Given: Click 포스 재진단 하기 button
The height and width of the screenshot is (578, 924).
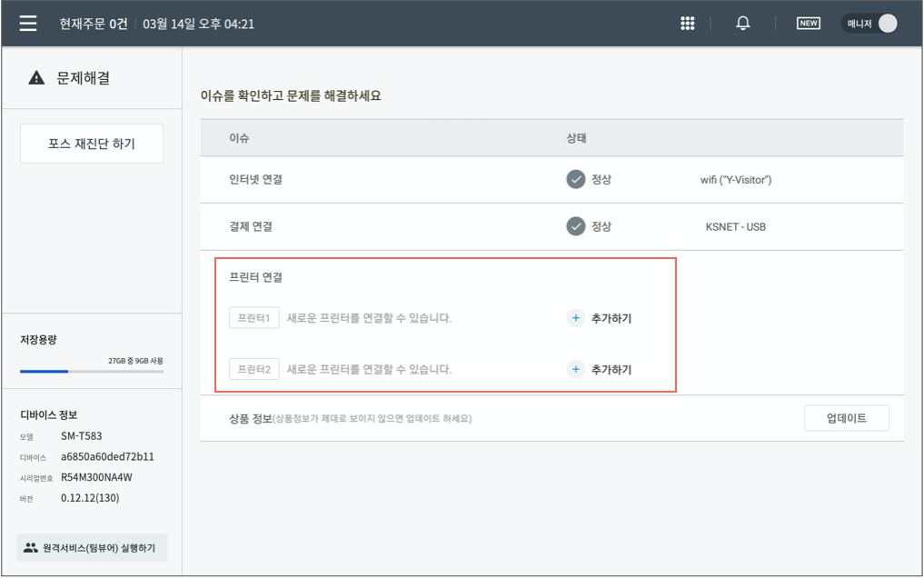Looking at the screenshot, I should (92, 144).
